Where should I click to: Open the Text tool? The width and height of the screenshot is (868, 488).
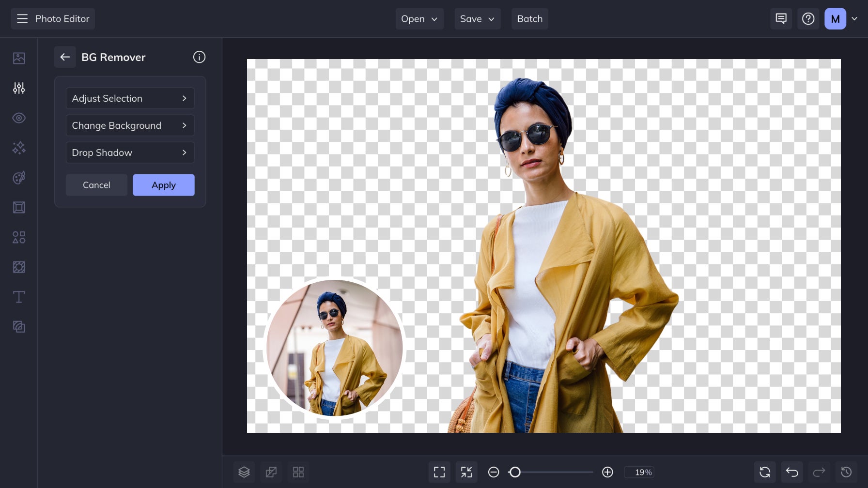click(18, 297)
